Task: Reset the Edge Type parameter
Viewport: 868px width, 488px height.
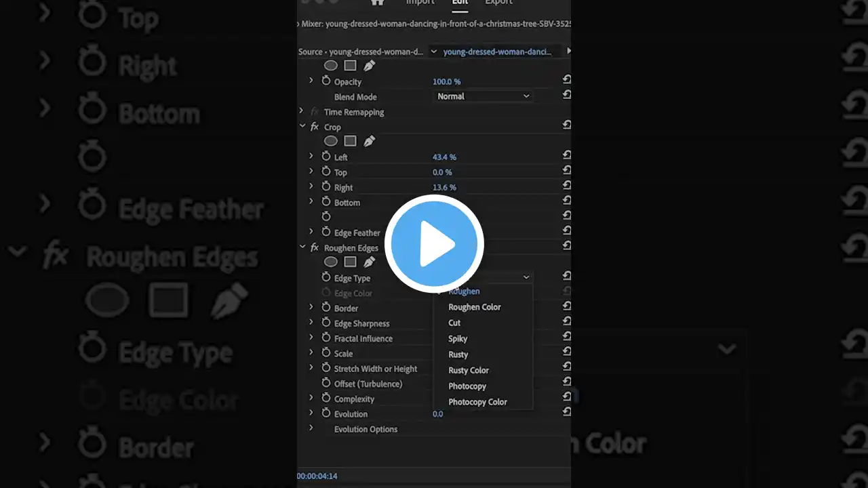Action: point(566,276)
